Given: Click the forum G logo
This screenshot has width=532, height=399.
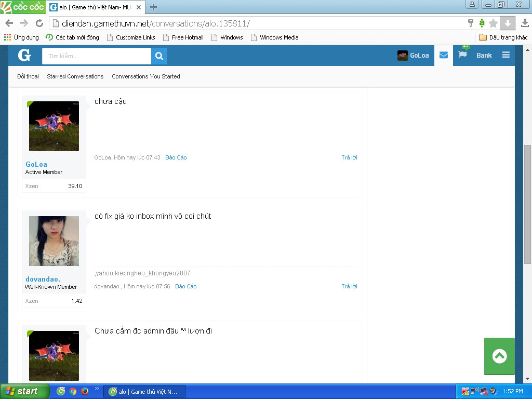Looking at the screenshot, I should coord(24,55).
